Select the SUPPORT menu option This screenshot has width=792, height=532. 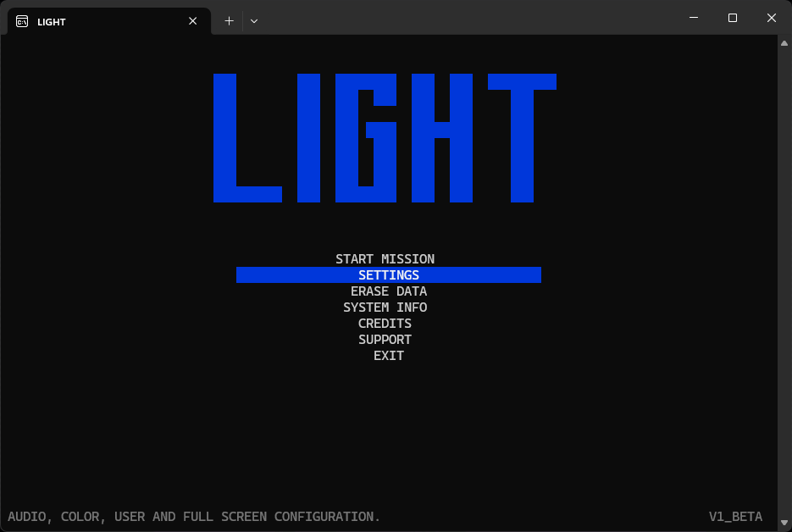tap(385, 340)
